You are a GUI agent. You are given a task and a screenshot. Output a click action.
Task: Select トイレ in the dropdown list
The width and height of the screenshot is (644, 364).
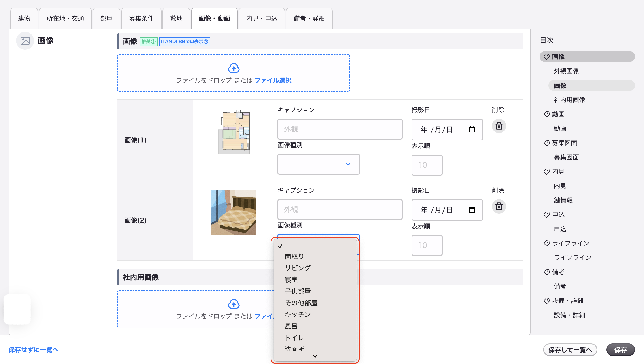[315, 338]
